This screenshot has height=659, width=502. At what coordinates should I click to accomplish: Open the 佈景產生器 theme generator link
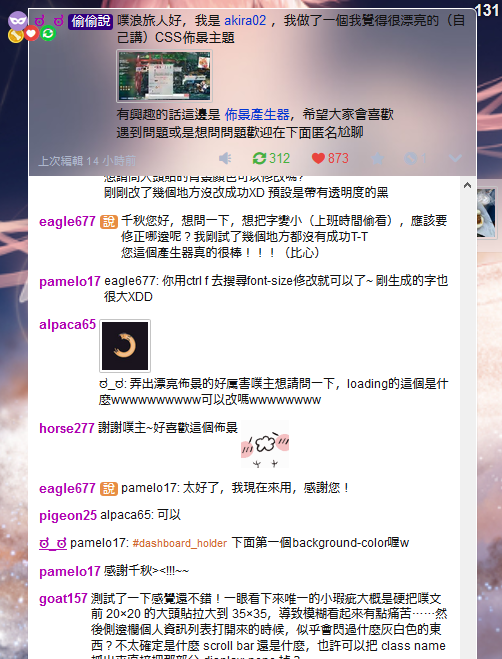click(257, 114)
